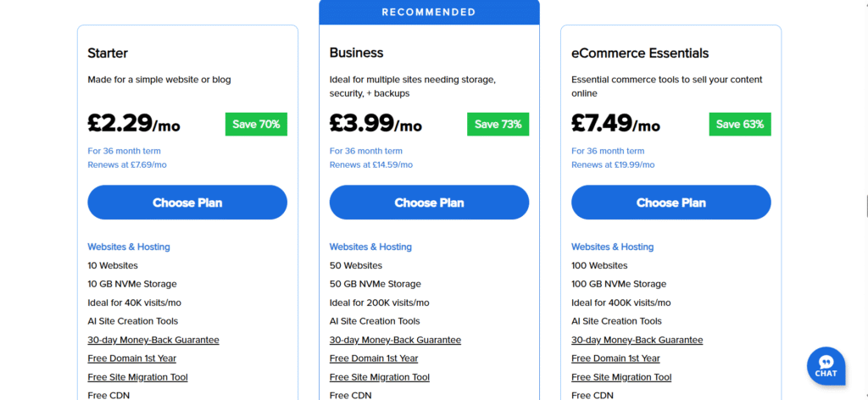Image resolution: width=868 pixels, height=400 pixels.
Task: Click the Save 63% badge
Action: tap(740, 125)
